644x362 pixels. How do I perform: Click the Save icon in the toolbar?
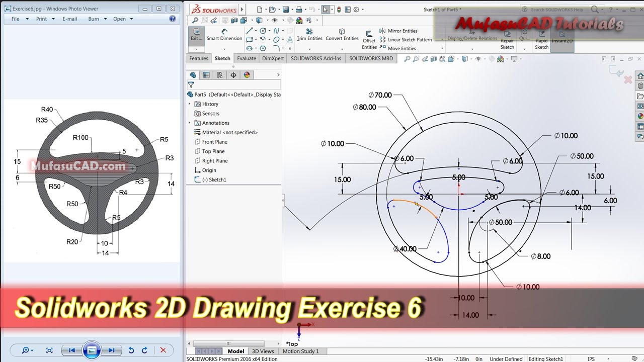tap(286, 10)
